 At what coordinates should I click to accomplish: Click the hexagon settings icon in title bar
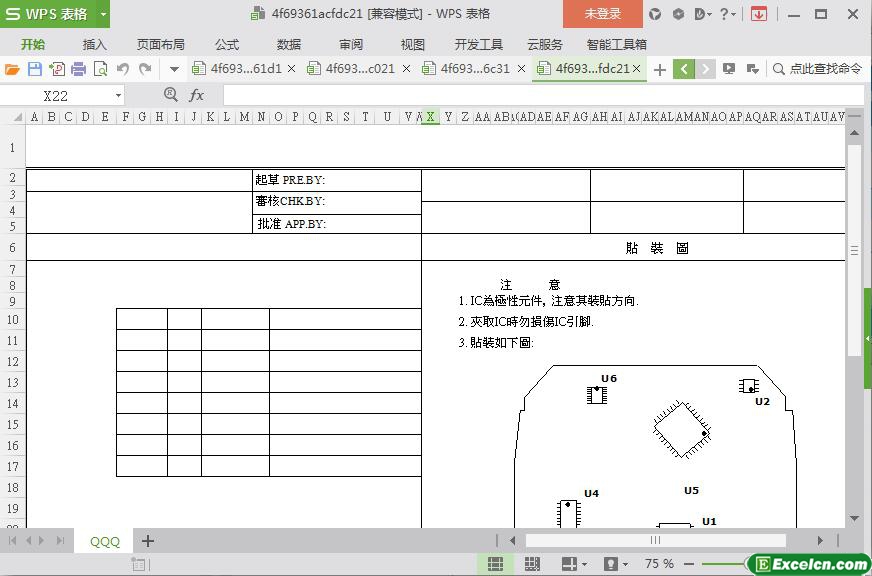click(678, 14)
